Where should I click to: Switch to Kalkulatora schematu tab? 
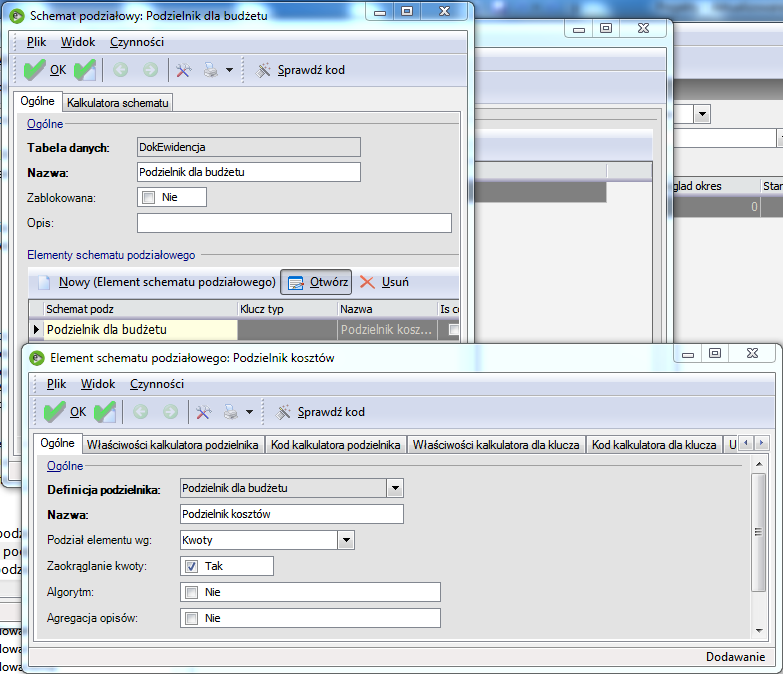118,103
